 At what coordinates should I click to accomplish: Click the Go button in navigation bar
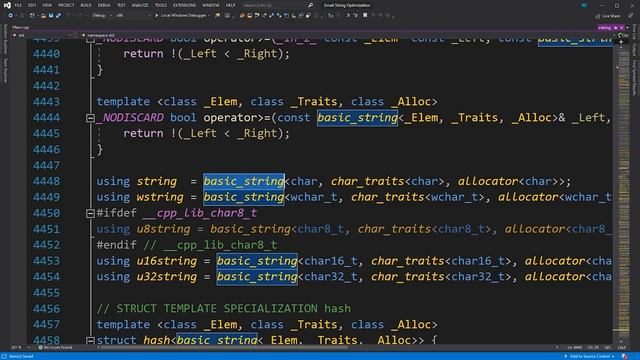[623, 36]
